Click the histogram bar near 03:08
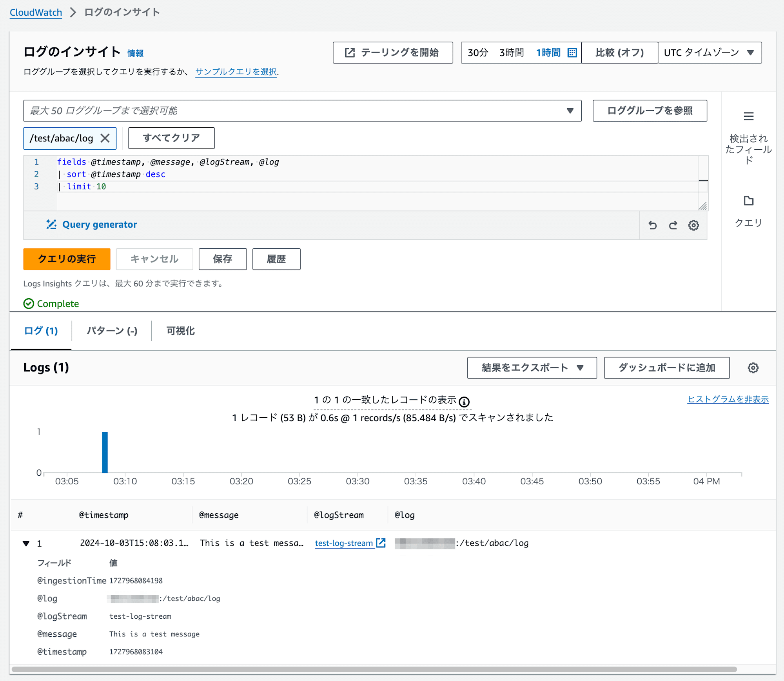This screenshot has width=784, height=681. pos(105,453)
